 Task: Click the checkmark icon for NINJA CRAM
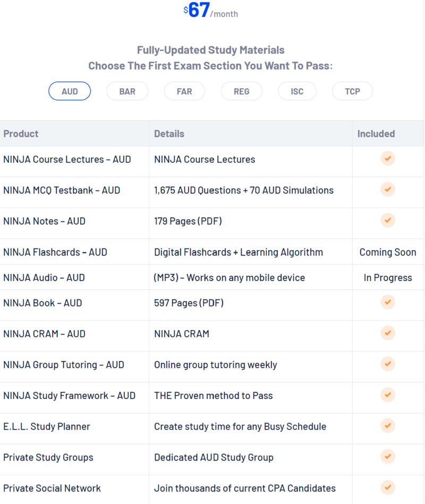[388, 333]
